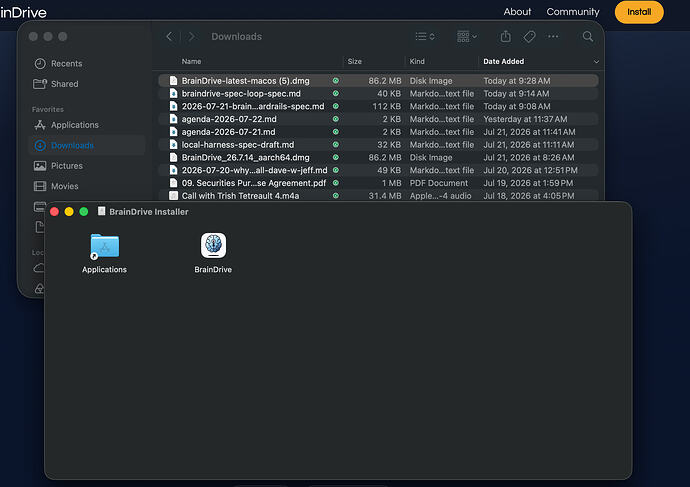
Task: Click the Install button on the web page
Action: [639, 12]
